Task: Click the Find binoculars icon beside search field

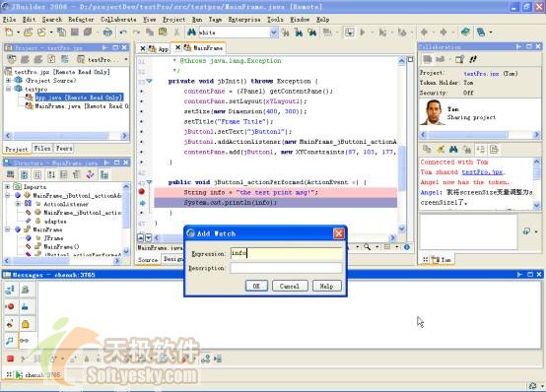Action: click(191, 33)
